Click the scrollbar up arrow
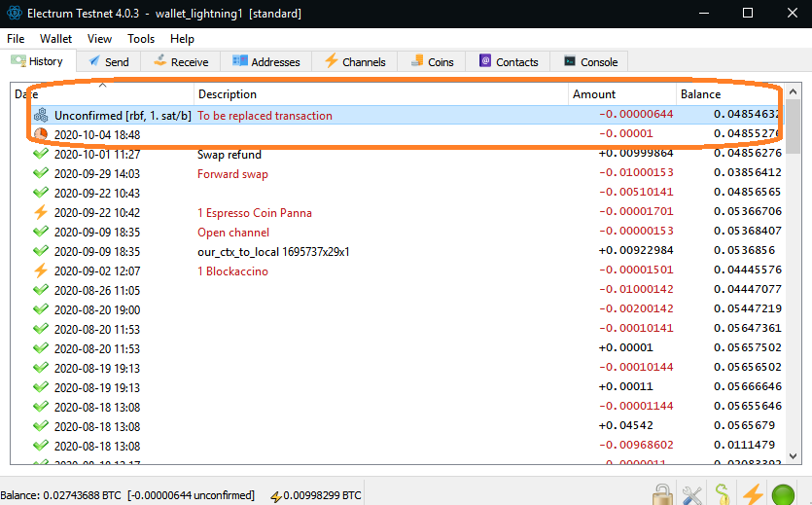The width and height of the screenshot is (812, 505). click(x=793, y=91)
